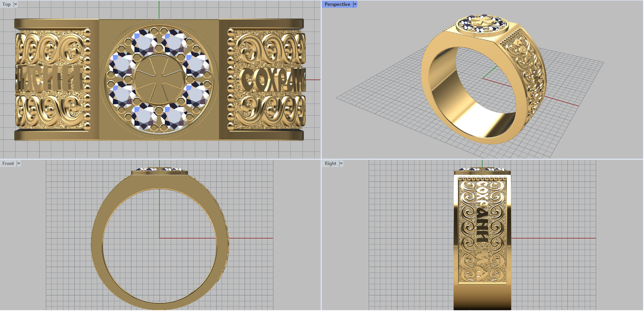
Task: Click the Right viewport title label
Action: pyautogui.click(x=330, y=164)
